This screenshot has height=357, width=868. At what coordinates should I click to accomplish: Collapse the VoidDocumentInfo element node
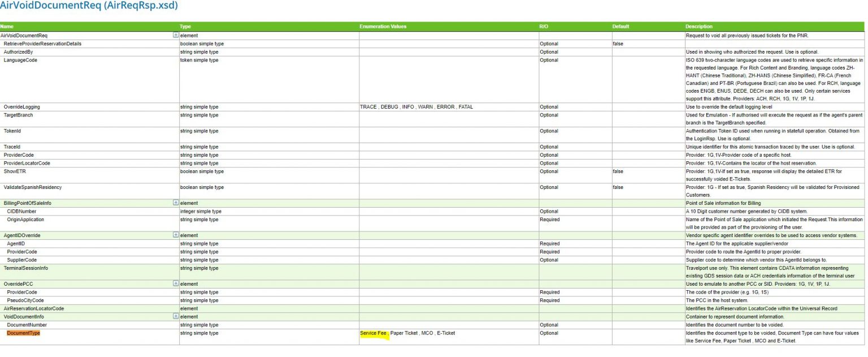click(175, 317)
